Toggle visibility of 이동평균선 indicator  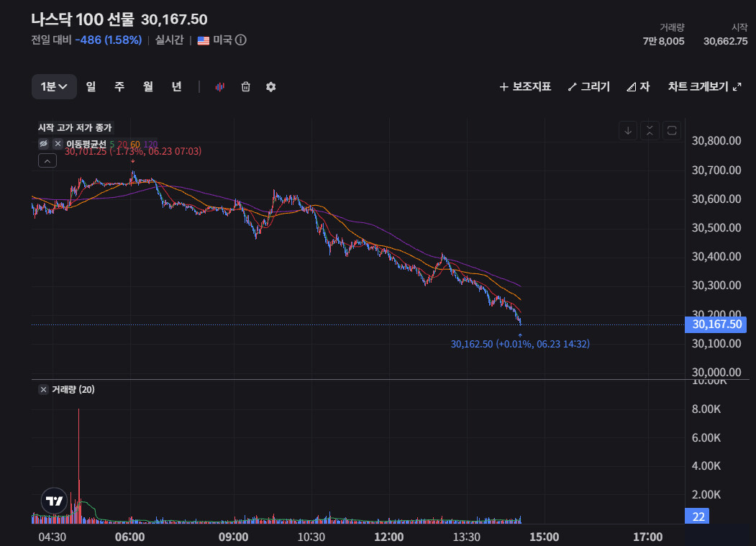click(43, 144)
